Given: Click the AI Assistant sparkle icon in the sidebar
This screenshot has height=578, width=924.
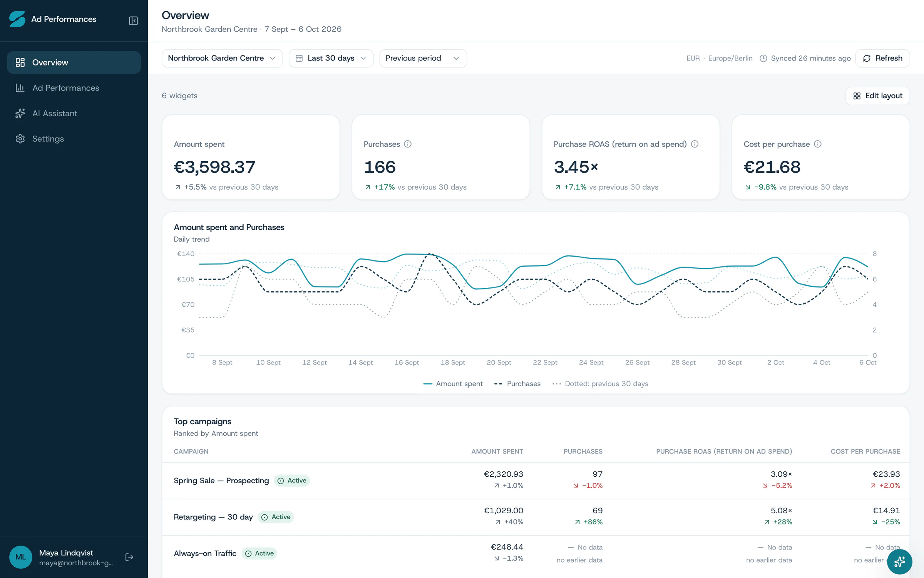Looking at the screenshot, I should pyautogui.click(x=20, y=113).
